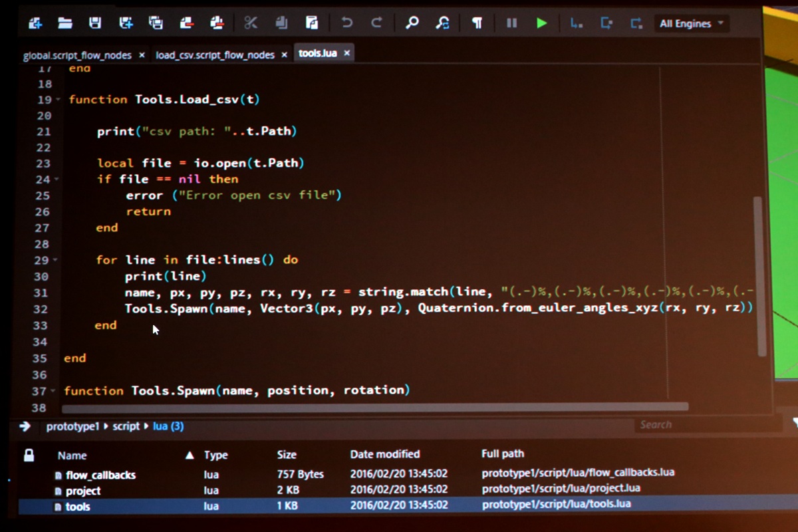The image size is (798, 532).
Task: Open the All Engines dropdown
Action: coord(691,24)
